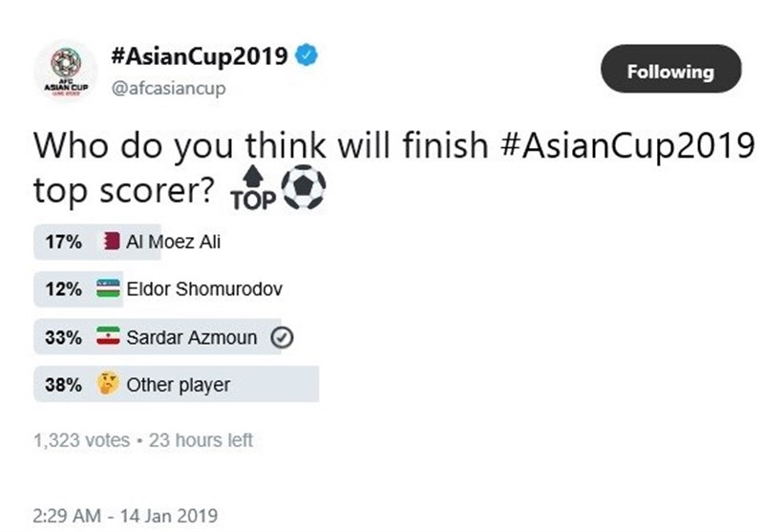Select the Eldor Shomurodov poll option
This screenshot has height=532, width=764.
tap(204, 289)
